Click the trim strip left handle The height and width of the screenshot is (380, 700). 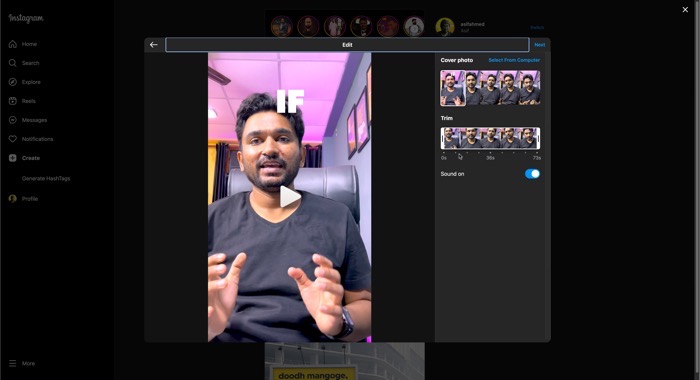pyautogui.click(x=442, y=138)
